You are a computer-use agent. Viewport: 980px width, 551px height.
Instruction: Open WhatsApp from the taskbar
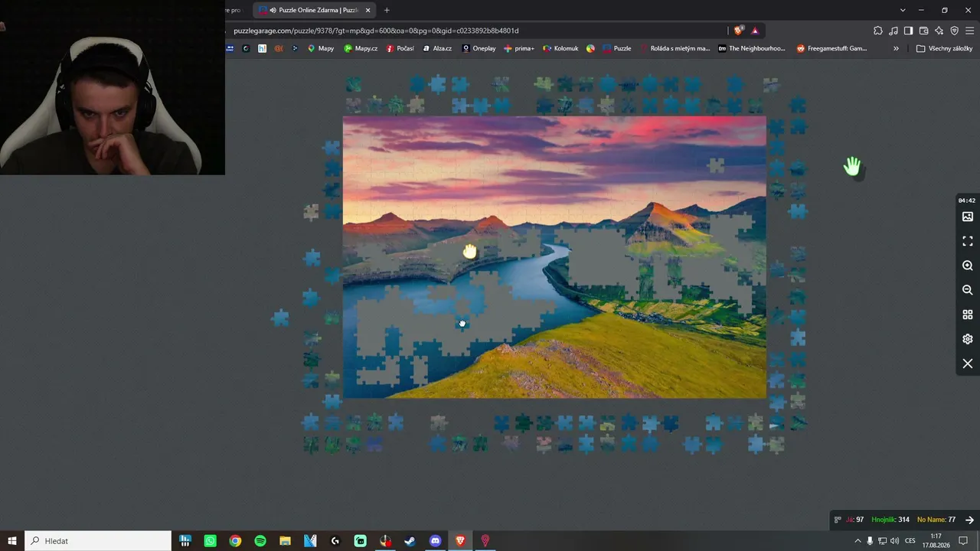click(211, 541)
